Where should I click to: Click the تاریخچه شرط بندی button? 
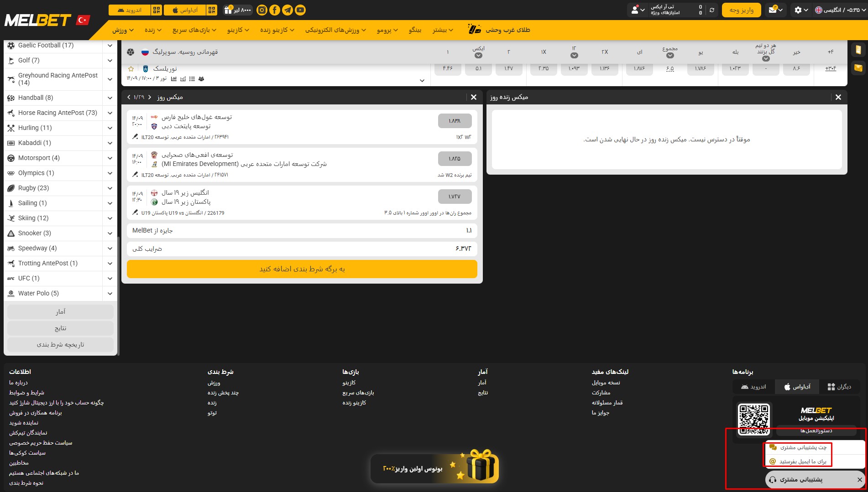tap(60, 345)
